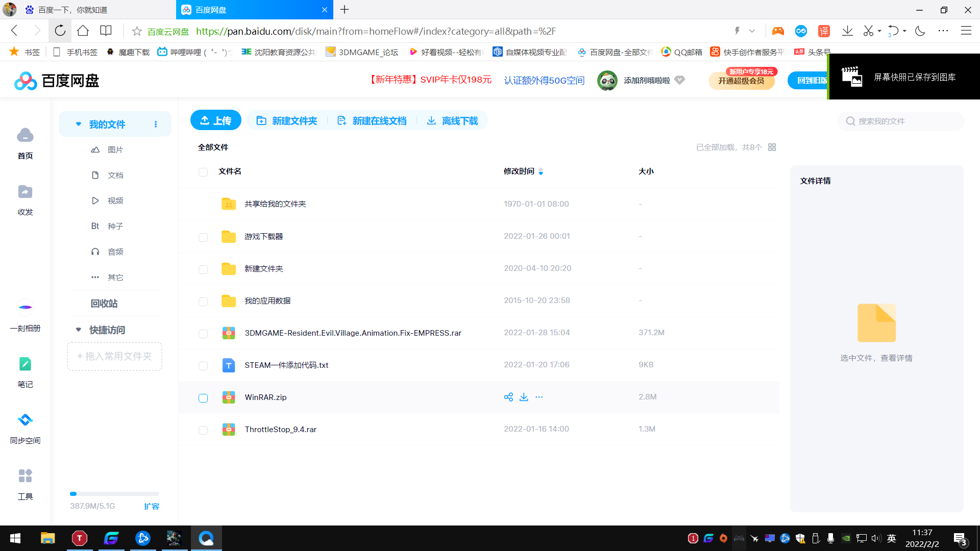
Task: Collapse the 我的文件 tree arrow
Action: pos(79,124)
